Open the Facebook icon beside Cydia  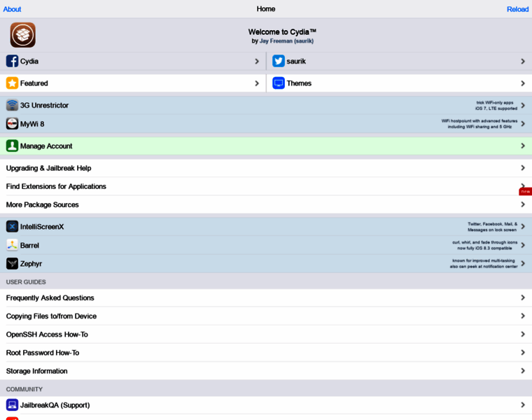(12, 61)
